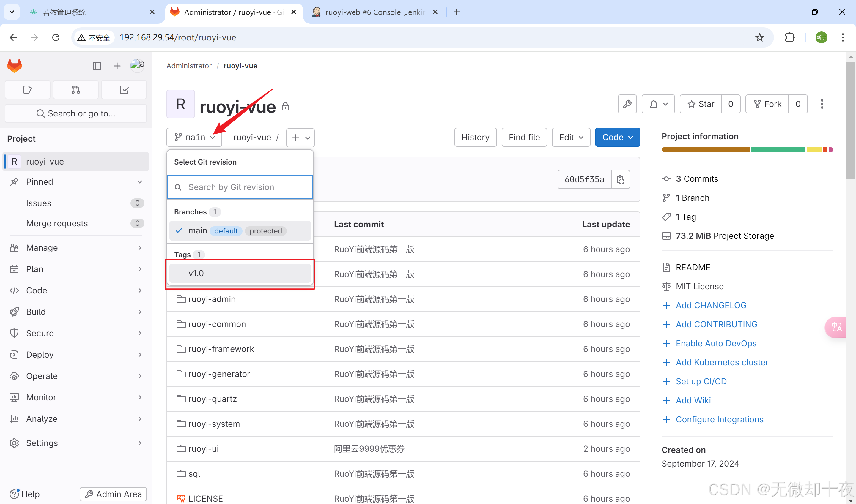This screenshot has height=504, width=856.
Task: Open the Edit dropdown
Action: click(x=571, y=137)
